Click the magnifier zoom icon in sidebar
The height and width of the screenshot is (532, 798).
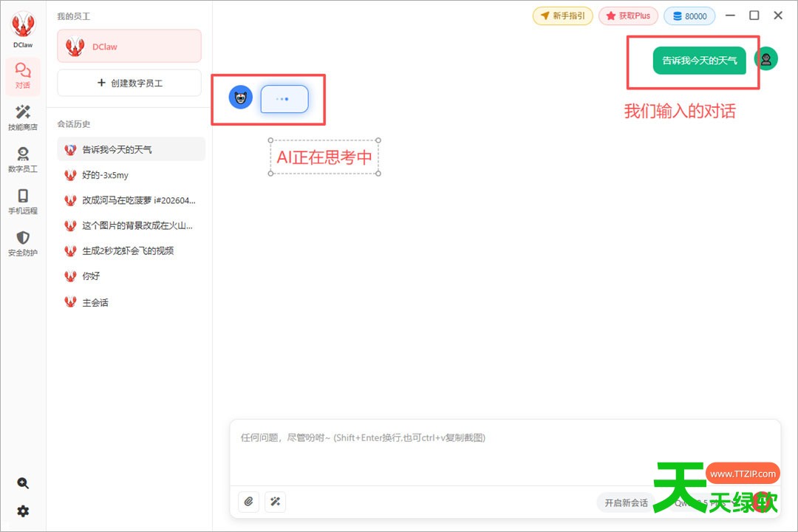point(23,482)
